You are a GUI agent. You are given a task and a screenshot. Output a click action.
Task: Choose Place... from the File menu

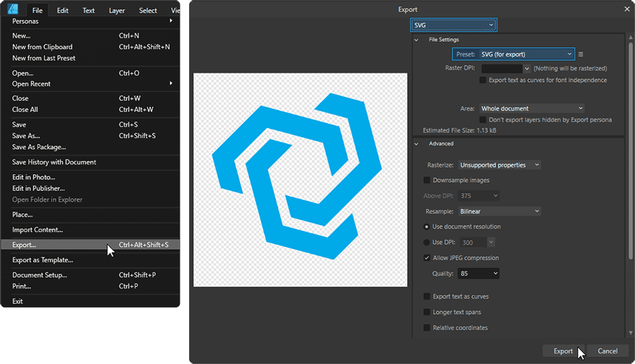coord(90,215)
